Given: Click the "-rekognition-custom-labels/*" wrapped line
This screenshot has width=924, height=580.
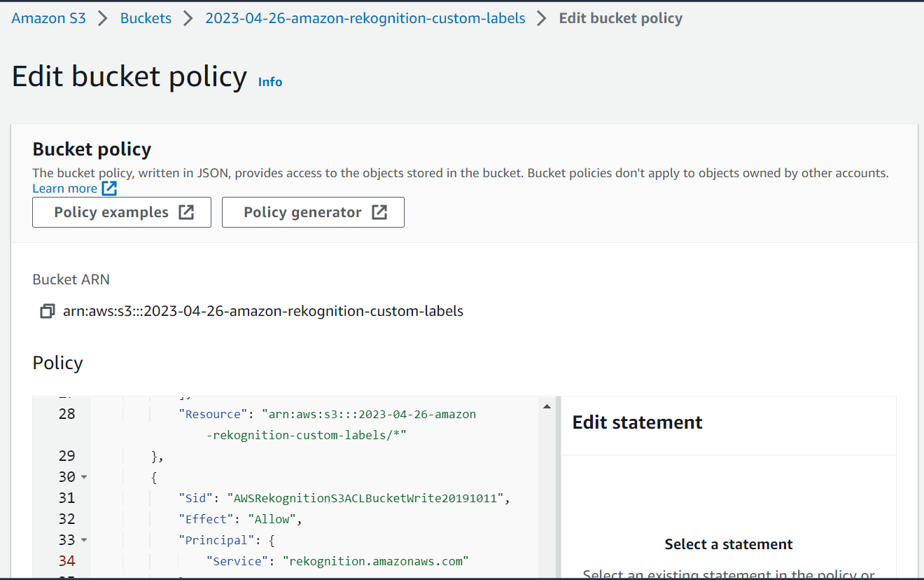Looking at the screenshot, I should [307, 435].
